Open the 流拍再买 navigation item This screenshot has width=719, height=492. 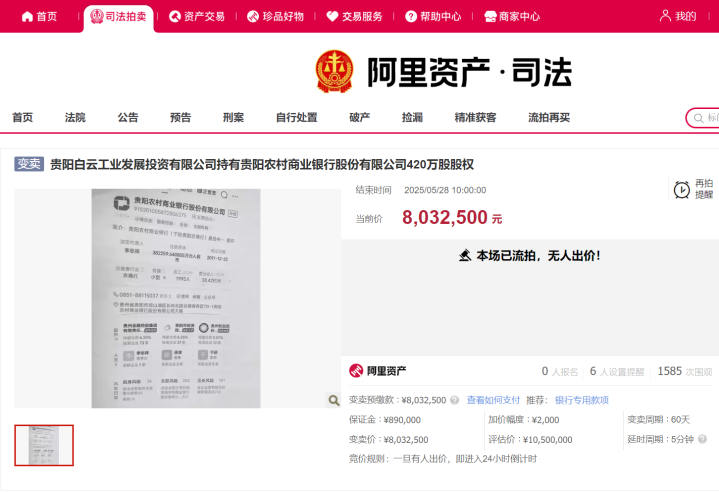pyautogui.click(x=549, y=117)
